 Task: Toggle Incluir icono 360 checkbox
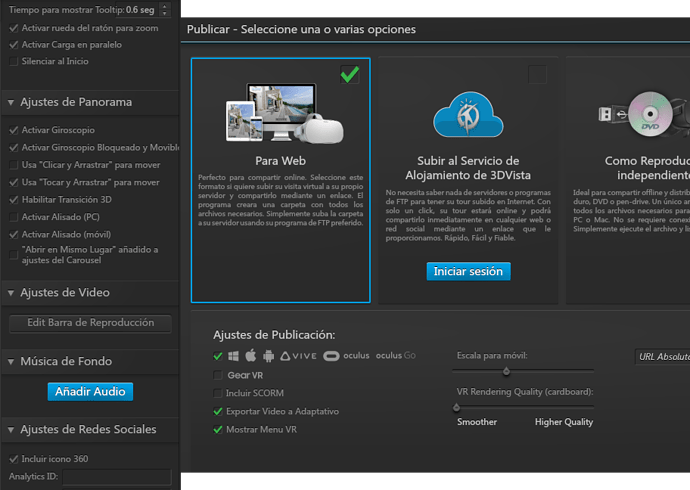[14, 459]
